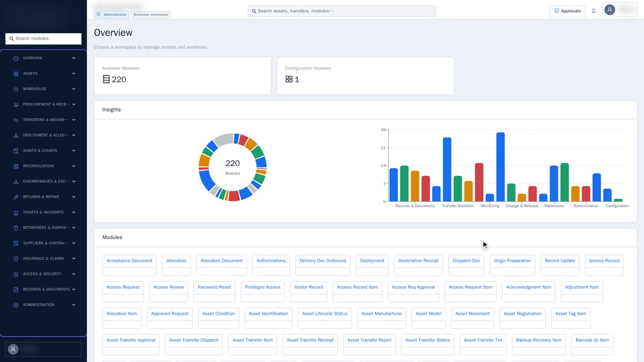Expand the Assets section chevron
Screen dimensions: 644x362
click(74, 73)
